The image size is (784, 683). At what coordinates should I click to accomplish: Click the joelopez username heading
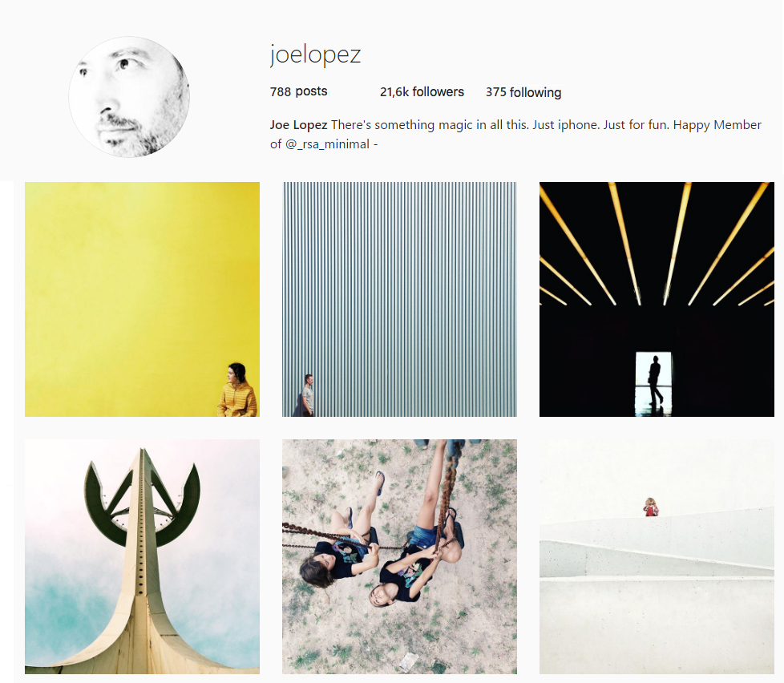[x=315, y=55]
